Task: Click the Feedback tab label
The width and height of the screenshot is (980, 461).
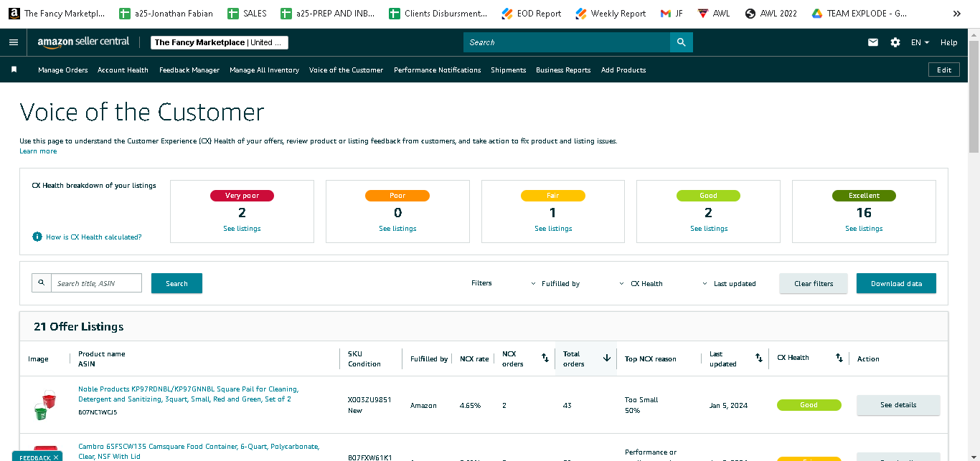Action: 34,457
